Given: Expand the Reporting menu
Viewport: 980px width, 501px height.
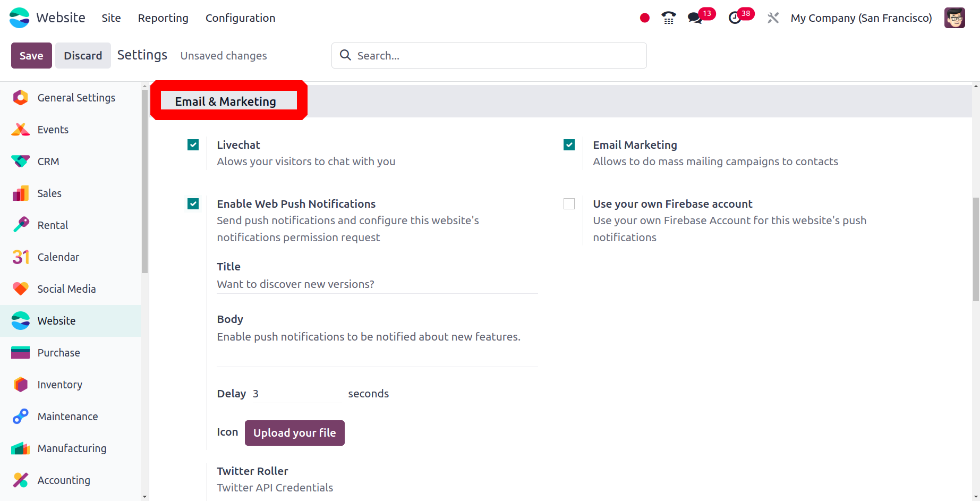Looking at the screenshot, I should [163, 18].
